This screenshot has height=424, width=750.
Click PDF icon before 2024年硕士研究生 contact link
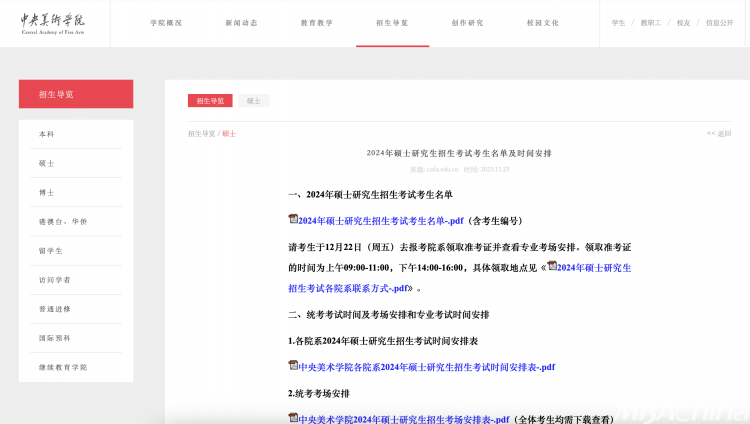552,266
